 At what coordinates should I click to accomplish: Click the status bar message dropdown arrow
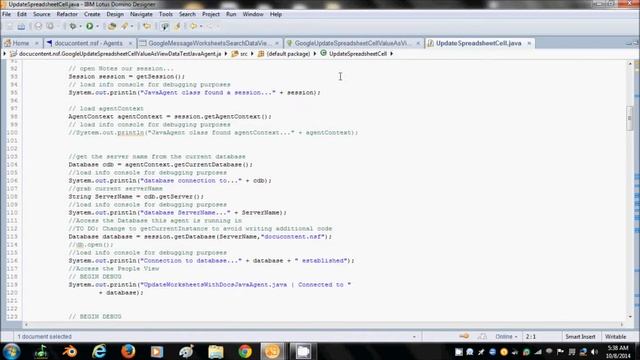coord(414,337)
